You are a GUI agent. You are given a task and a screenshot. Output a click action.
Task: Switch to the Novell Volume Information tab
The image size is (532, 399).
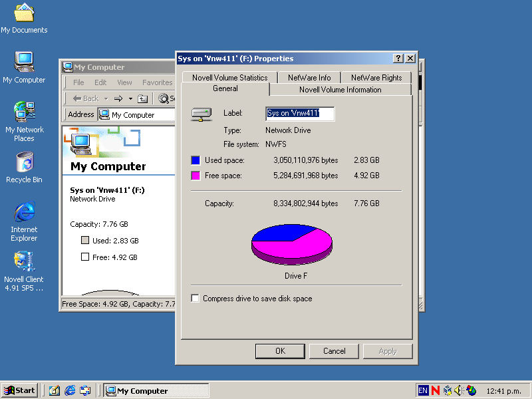tap(340, 90)
